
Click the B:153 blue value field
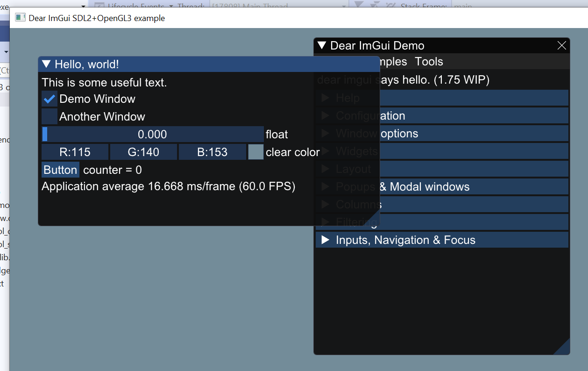click(213, 152)
